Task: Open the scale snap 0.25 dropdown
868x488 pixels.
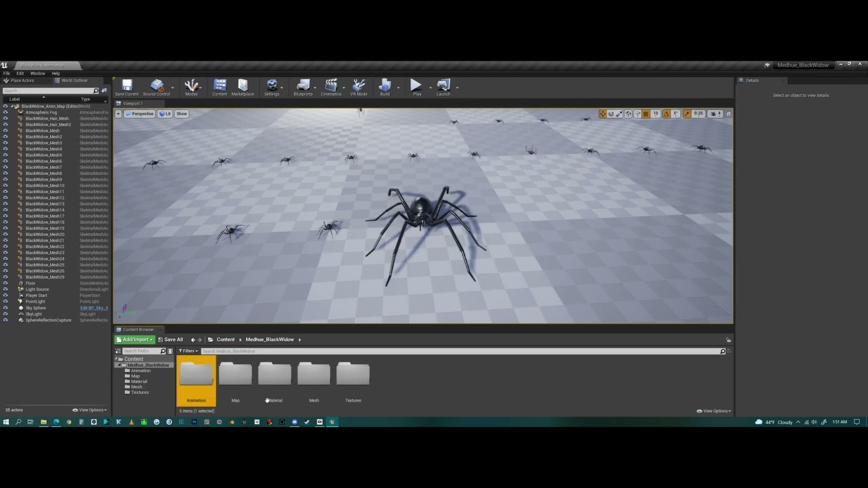Action: [x=698, y=114]
